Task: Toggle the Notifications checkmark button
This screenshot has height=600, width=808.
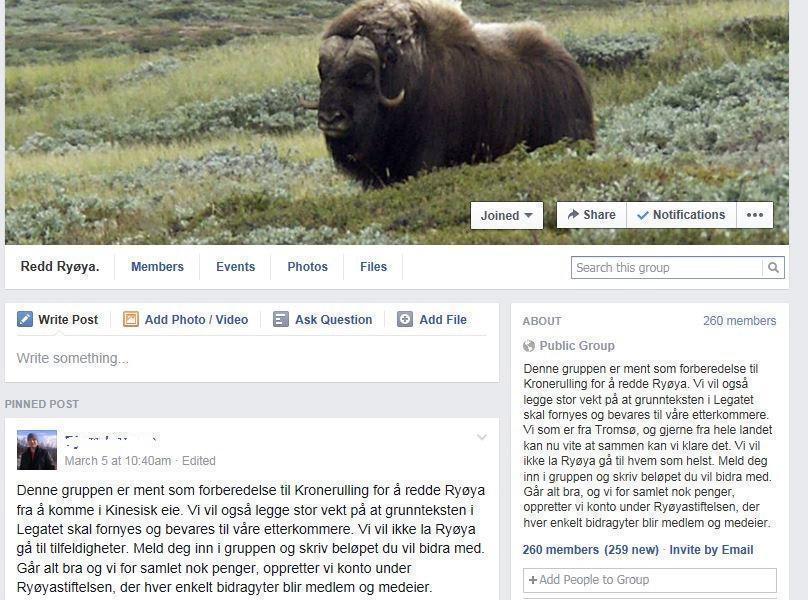Action: 681,215
